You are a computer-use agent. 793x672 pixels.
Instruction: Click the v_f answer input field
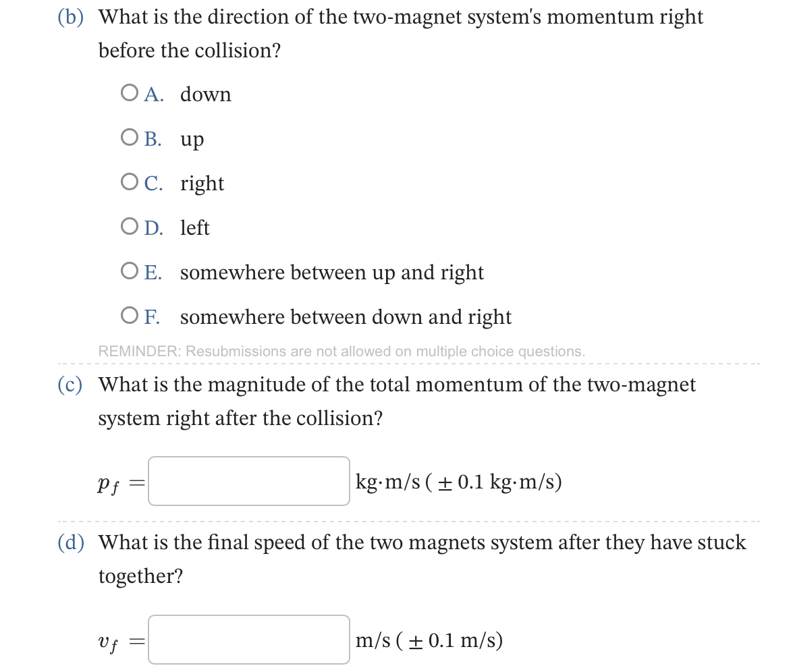click(248, 638)
